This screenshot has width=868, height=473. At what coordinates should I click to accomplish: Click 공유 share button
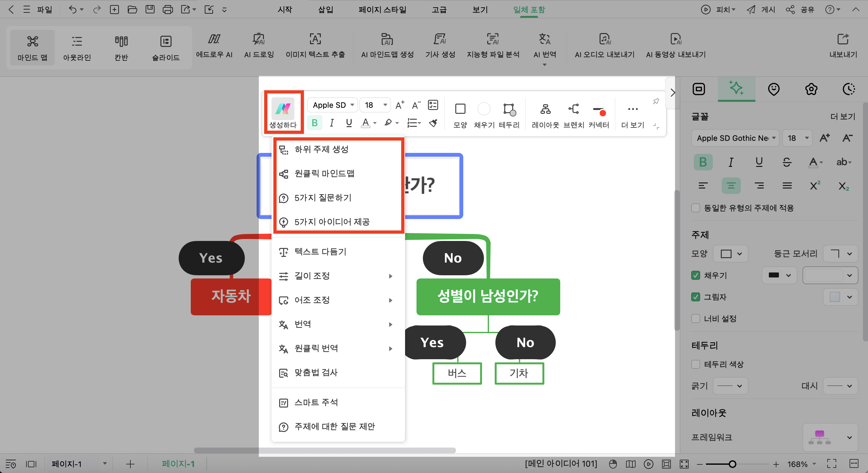(800, 10)
